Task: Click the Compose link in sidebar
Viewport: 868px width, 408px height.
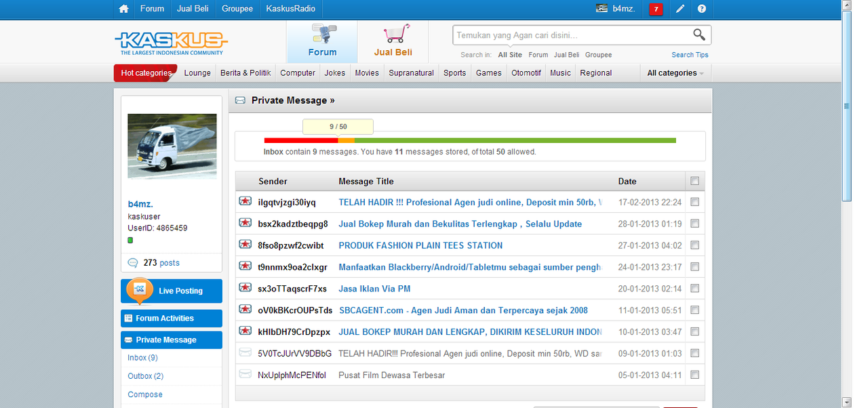Action: [145, 394]
